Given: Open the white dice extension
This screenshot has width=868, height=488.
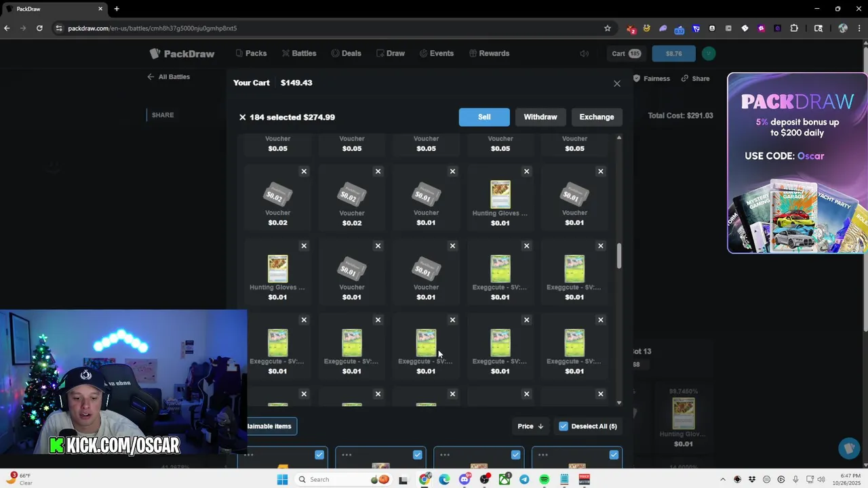Looking at the screenshot, I should [x=745, y=28].
